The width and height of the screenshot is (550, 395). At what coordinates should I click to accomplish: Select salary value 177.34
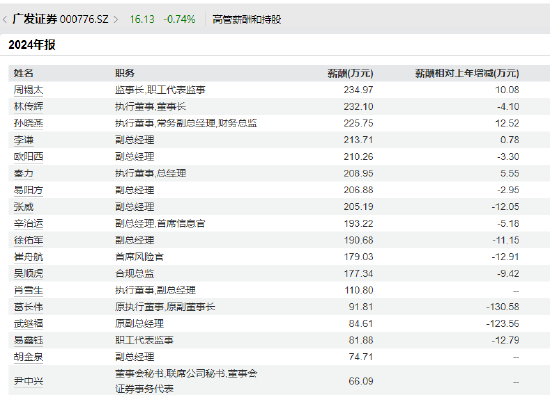(x=358, y=273)
